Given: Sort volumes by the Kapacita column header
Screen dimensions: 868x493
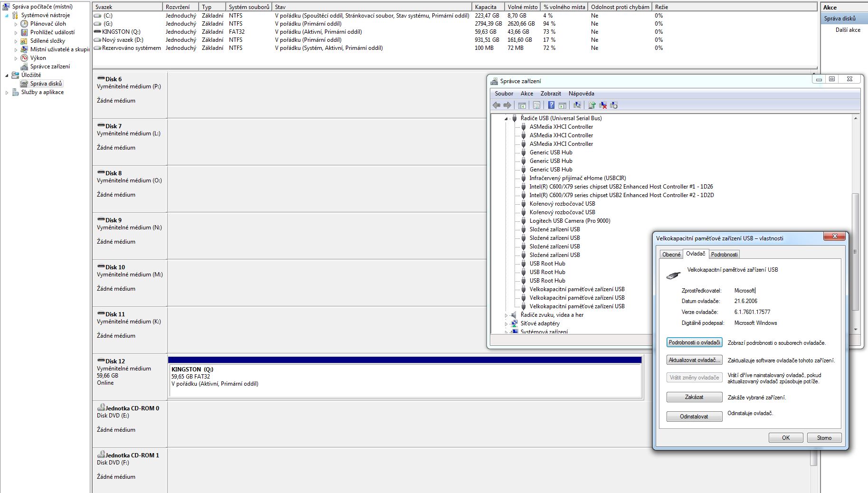Looking at the screenshot, I should click(x=488, y=7).
